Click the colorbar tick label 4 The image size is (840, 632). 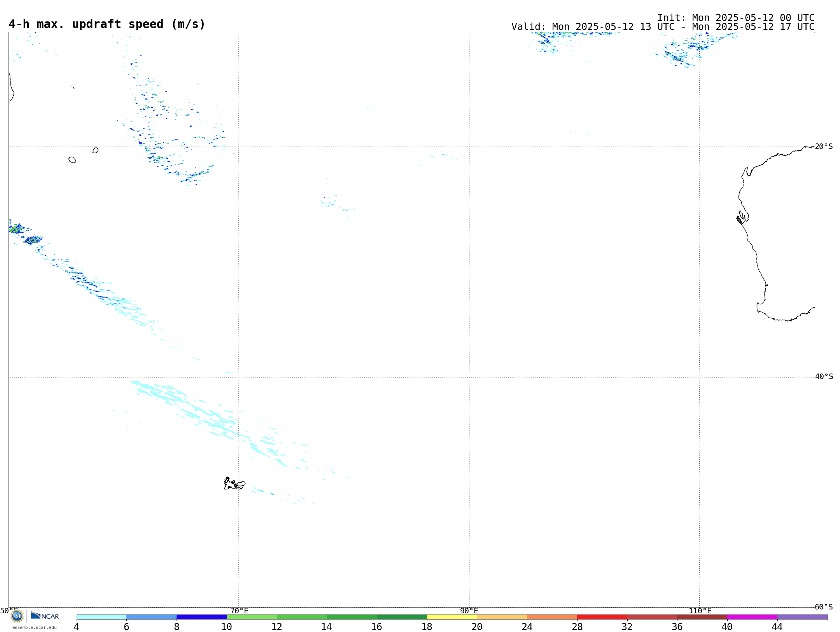(76, 627)
